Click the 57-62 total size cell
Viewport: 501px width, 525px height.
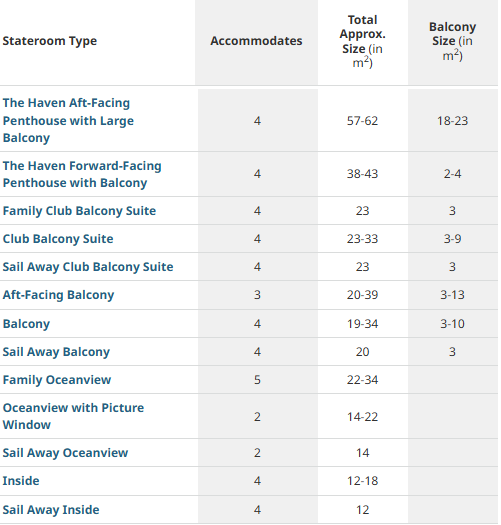[x=362, y=121]
